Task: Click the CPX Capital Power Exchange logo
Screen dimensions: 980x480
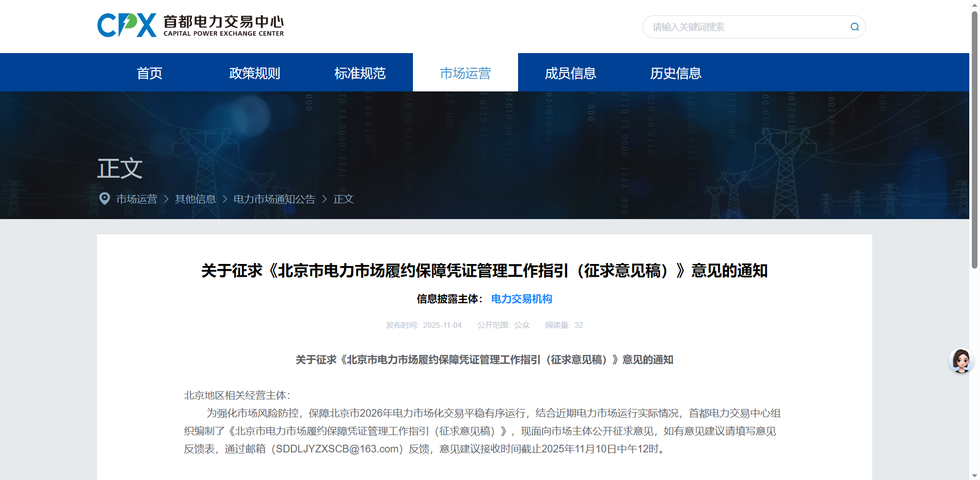Action: click(x=190, y=26)
